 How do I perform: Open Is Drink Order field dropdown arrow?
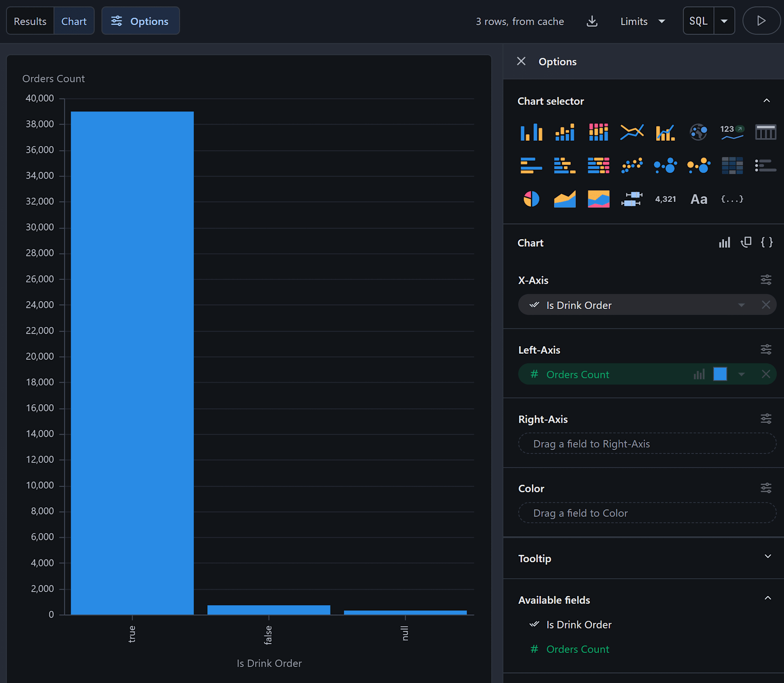(741, 305)
